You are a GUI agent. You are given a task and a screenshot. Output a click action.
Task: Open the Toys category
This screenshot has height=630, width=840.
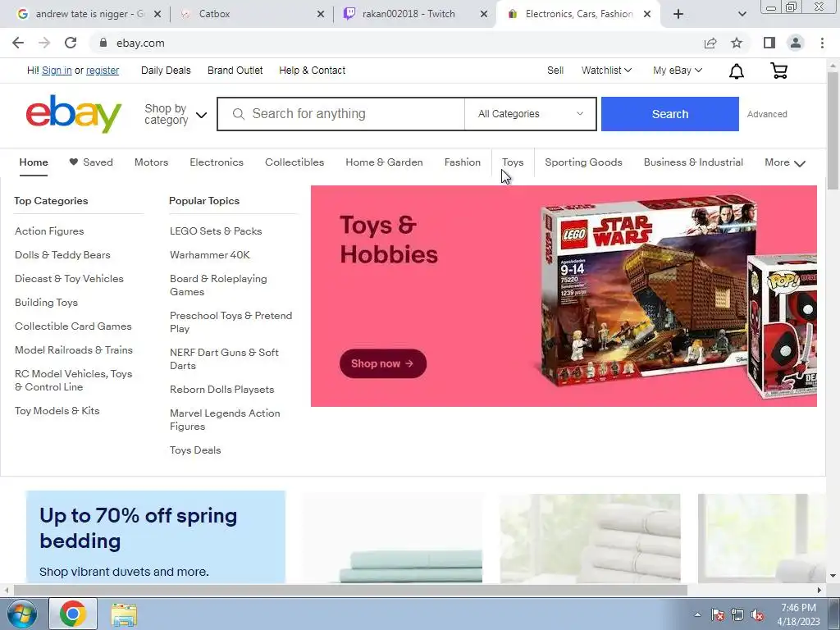tap(513, 162)
